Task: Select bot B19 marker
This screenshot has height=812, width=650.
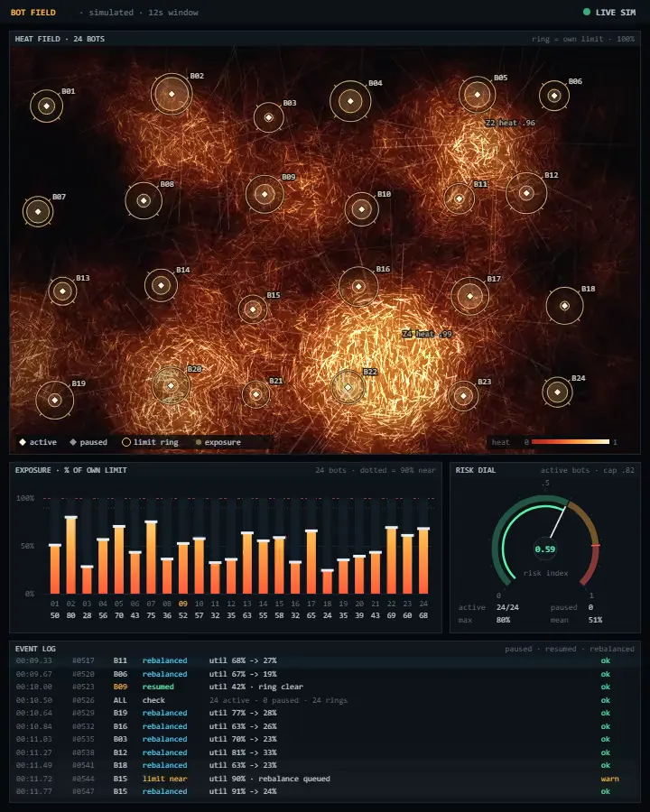Action: 55,401
